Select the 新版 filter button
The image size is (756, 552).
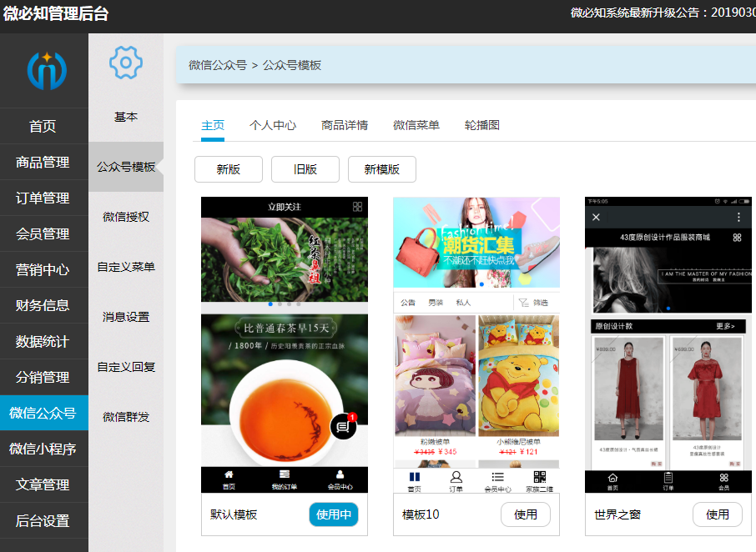pyautogui.click(x=229, y=169)
